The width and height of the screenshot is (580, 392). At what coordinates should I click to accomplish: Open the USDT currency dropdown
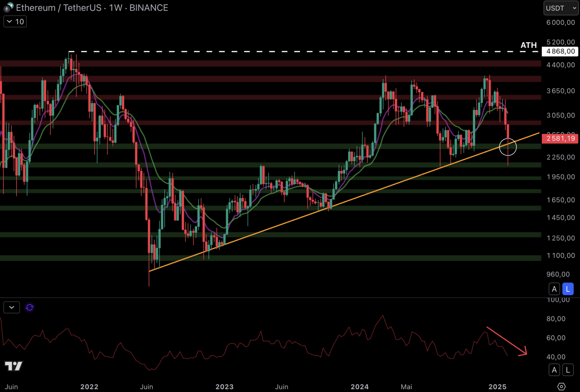(x=560, y=8)
